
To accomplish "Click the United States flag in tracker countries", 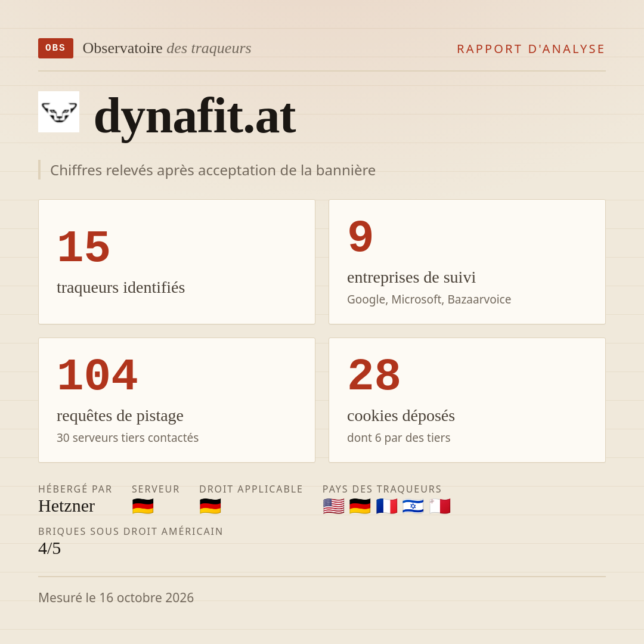I will pos(333,506).
